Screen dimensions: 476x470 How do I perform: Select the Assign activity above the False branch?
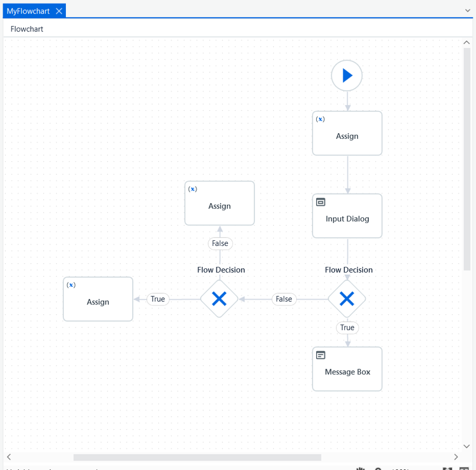point(219,203)
